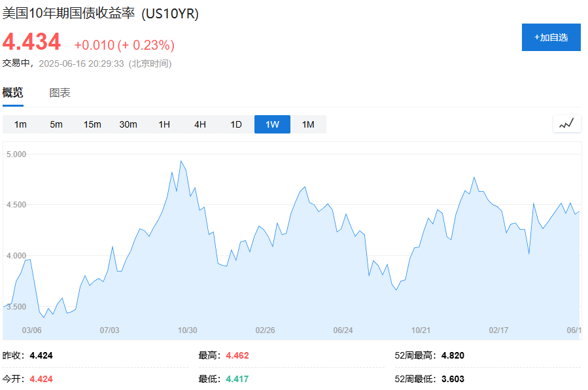This screenshot has width=588, height=390.
Task: Add US10YR to watchlist with +加自选
Action: (x=551, y=37)
